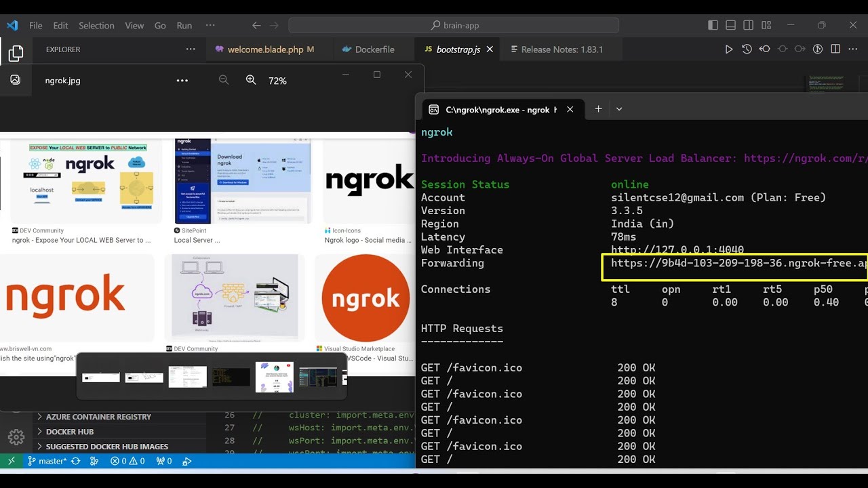Click the remote window indicator in status bar
This screenshot has height=488, width=868.
click(x=12, y=461)
